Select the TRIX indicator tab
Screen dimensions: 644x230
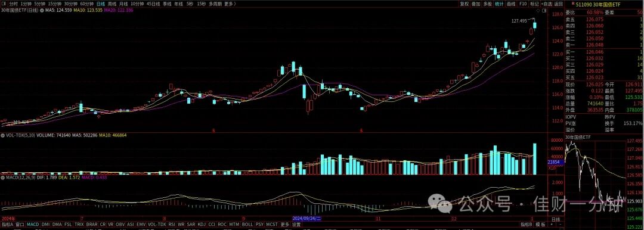79,224
